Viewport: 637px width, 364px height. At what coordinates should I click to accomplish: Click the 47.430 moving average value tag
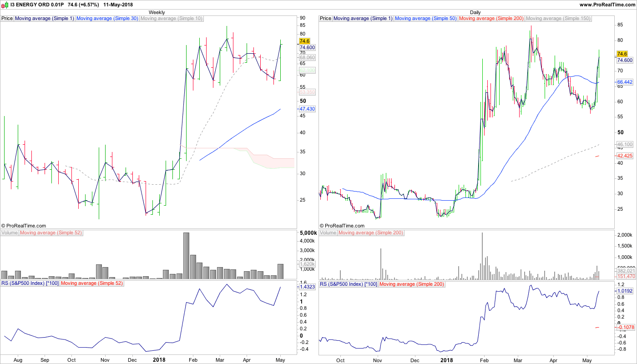point(307,109)
